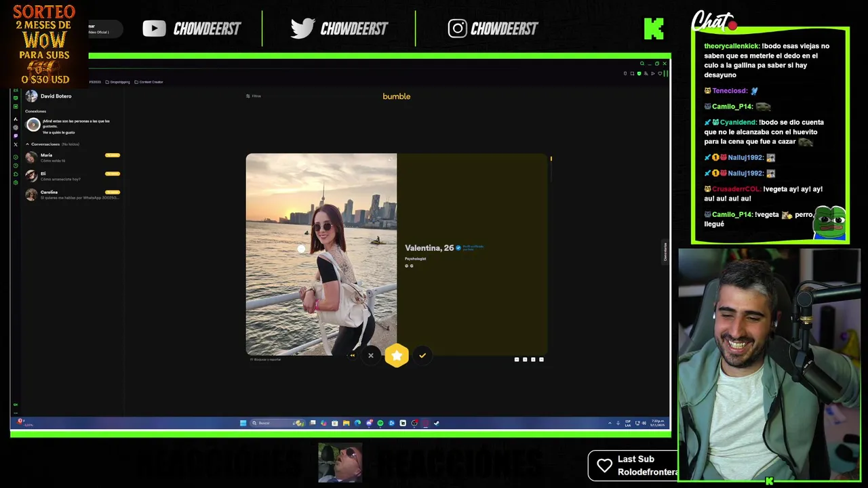Image resolution: width=868 pixels, height=488 pixels.
Task: Click the profile card scrollbar indicator
Action: (551, 159)
